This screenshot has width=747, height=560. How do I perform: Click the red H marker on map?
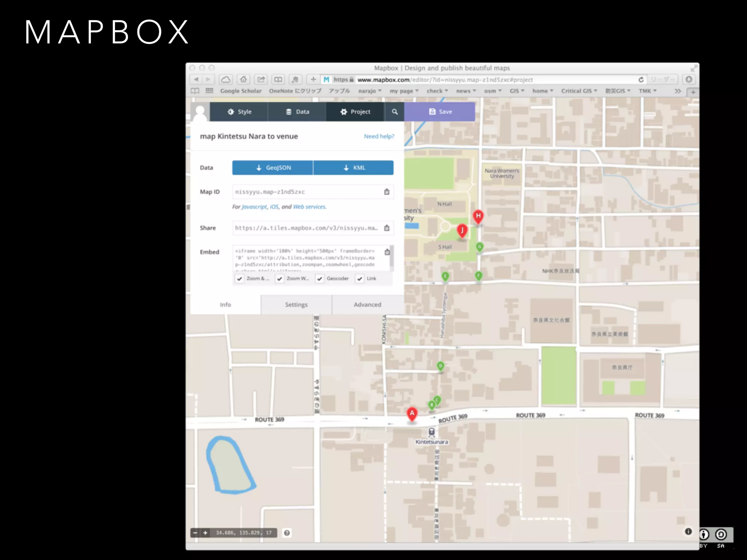478,216
